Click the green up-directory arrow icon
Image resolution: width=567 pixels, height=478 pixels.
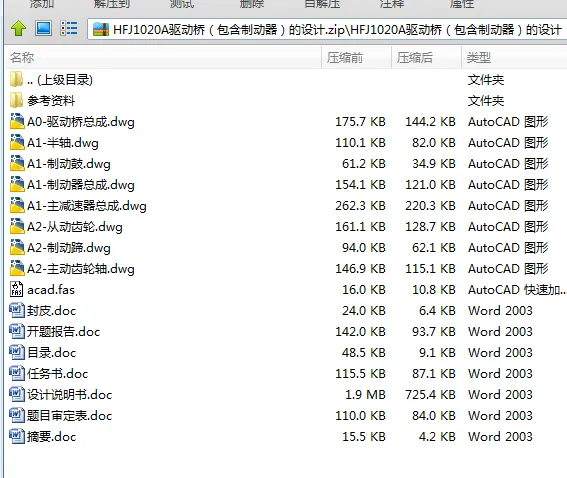(18, 29)
